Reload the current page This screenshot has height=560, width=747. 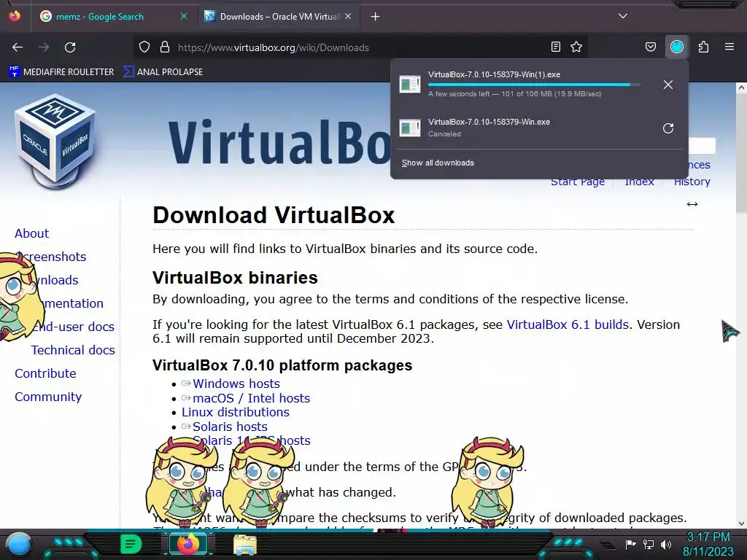70,47
